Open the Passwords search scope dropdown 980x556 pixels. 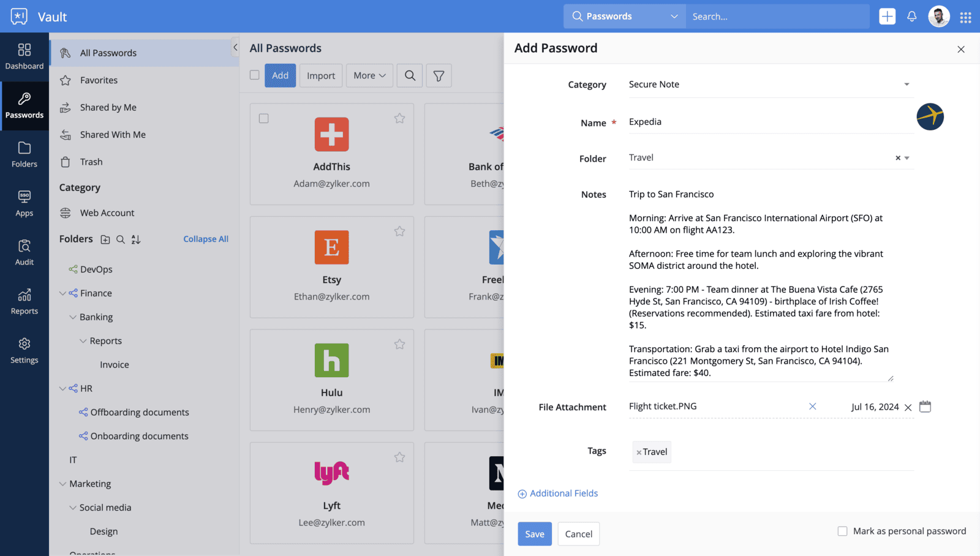625,17
